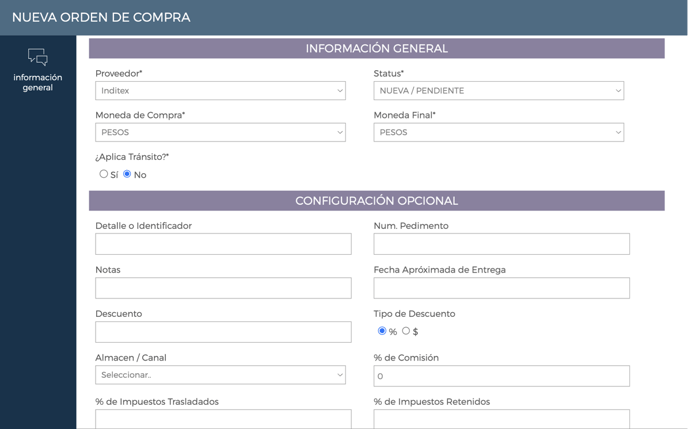Open the Proveedor dropdown showing Inditex
688x429 pixels.
point(220,91)
